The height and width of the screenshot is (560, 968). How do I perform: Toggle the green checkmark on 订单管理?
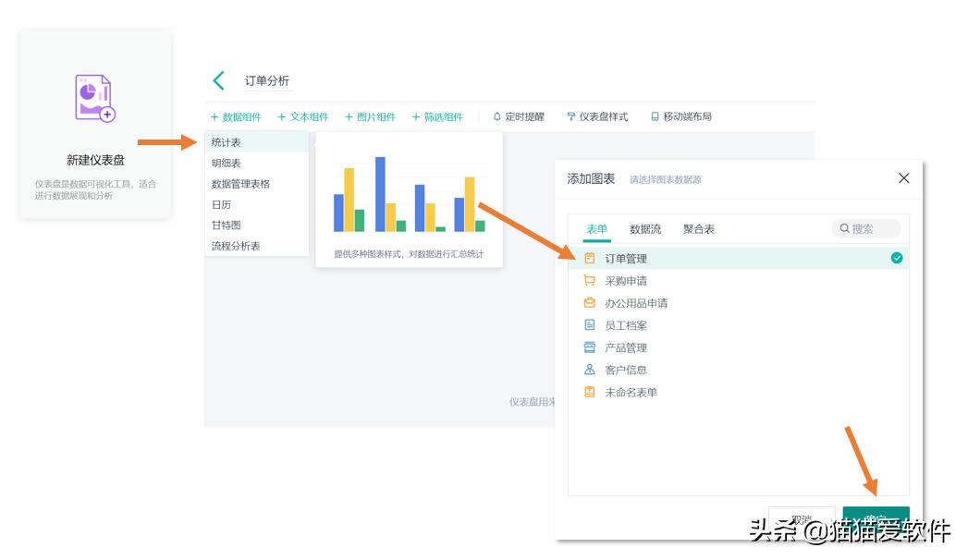[895, 259]
